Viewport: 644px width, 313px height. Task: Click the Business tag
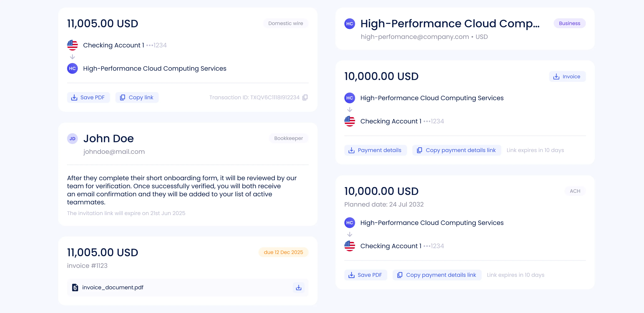[569, 23]
